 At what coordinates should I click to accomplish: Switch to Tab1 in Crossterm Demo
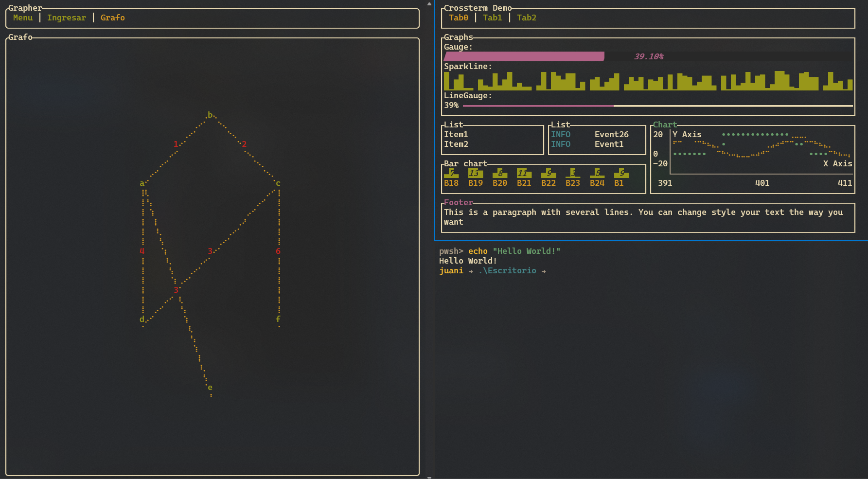[x=492, y=18]
